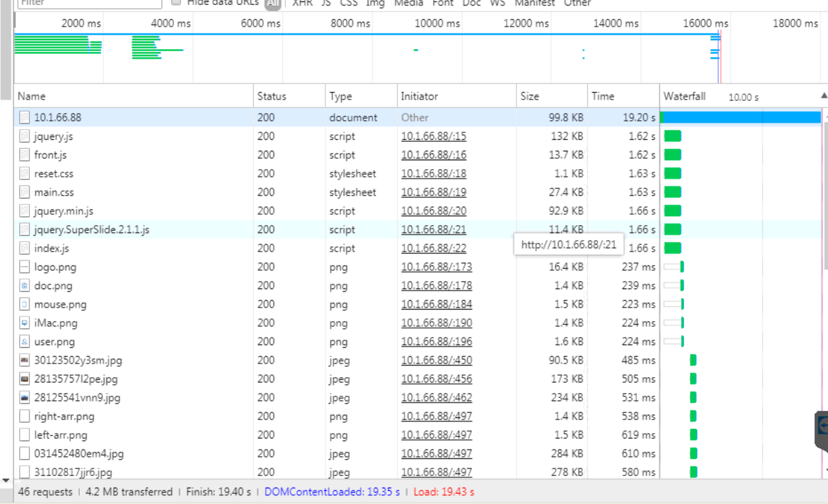Screen dimensions: 828x504
Task: Click the doc.png file icon
Action: pyautogui.click(x=25, y=286)
